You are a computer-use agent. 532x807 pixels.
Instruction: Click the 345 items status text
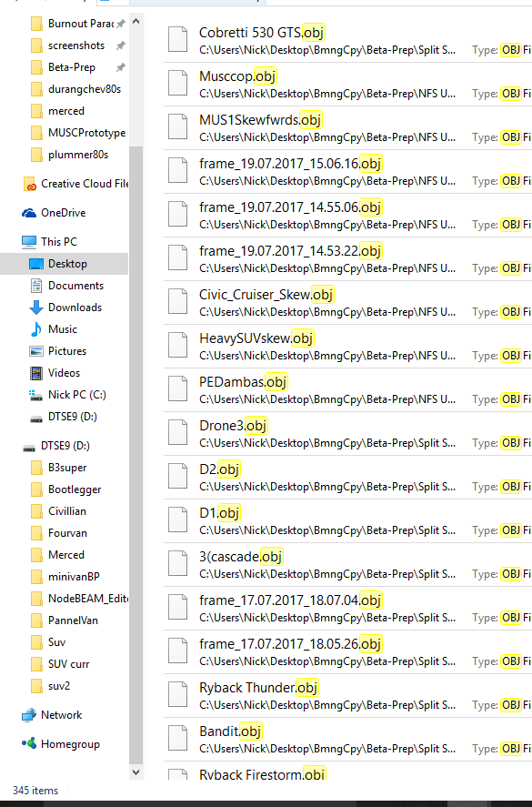35,791
